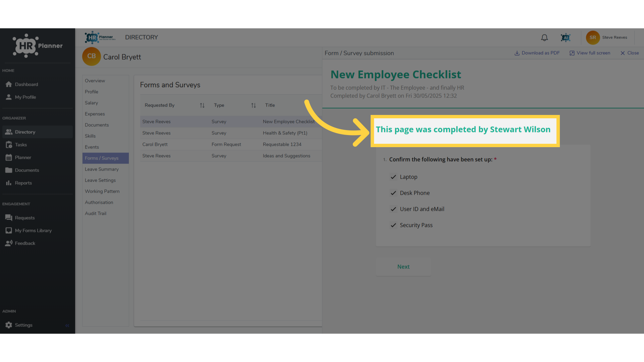Screen dimensions: 644x362
Task: Open the Skills tab
Action: (x=105, y=136)
